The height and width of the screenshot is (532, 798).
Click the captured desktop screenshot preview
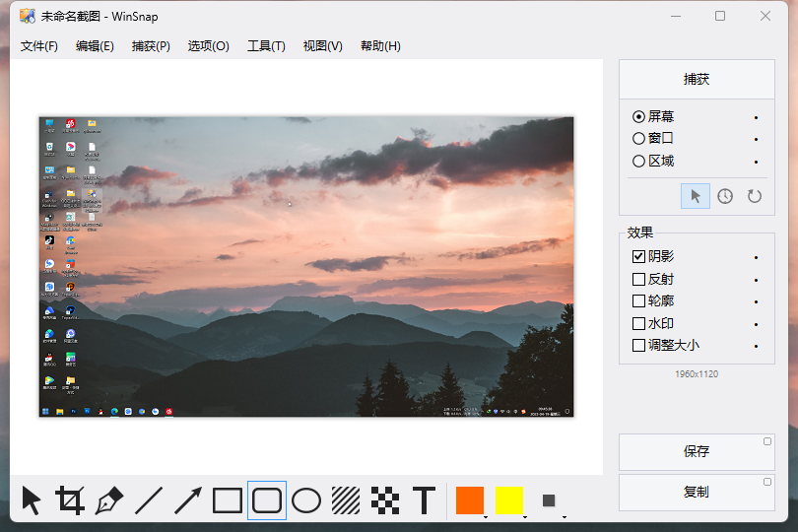coord(306,267)
